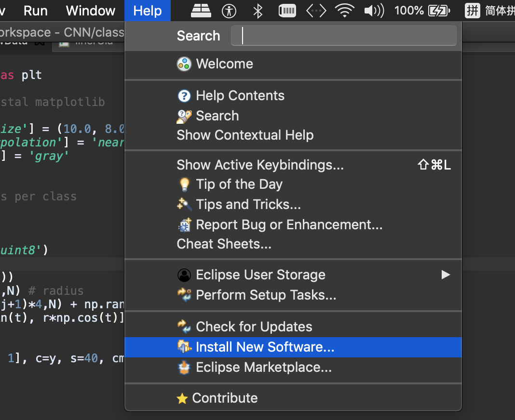Close the Help menu from the menu bar
This screenshot has height=420, width=515.
[148, 11]
